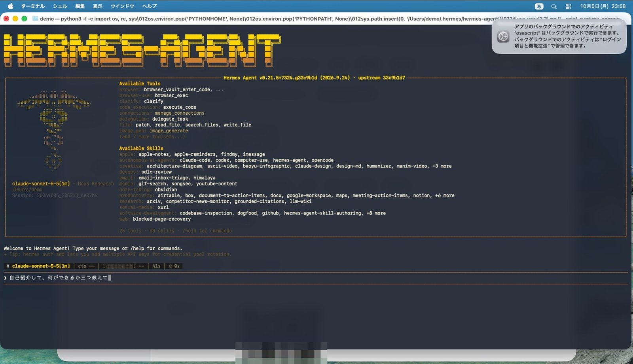Open the ヘルプ menu

(150, 6)
